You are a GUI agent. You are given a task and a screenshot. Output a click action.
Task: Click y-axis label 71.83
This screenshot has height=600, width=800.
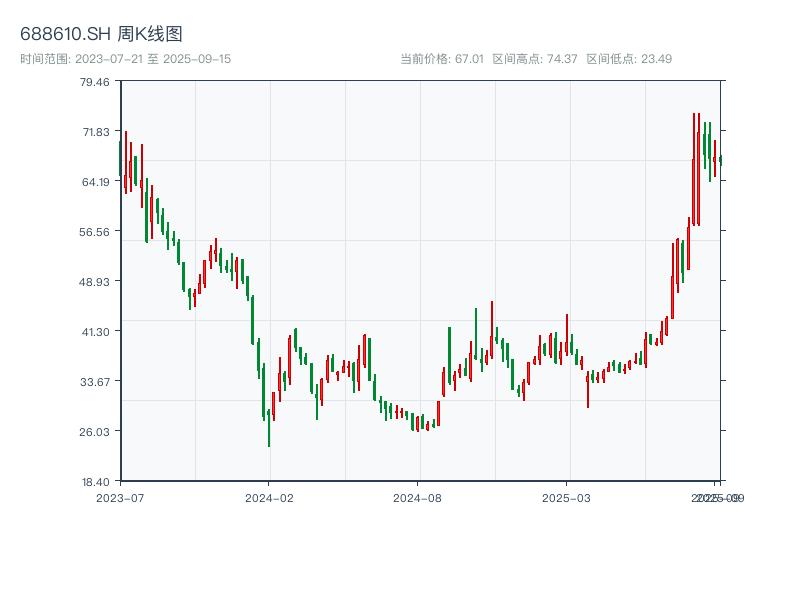coord(96,132)
